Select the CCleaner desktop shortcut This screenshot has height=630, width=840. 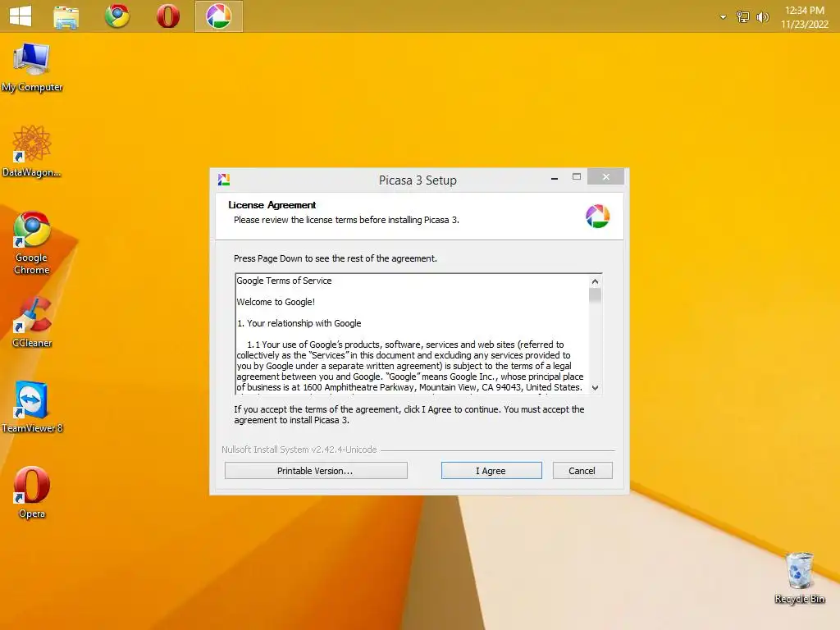pyautogui.click(x=32, y=322)
